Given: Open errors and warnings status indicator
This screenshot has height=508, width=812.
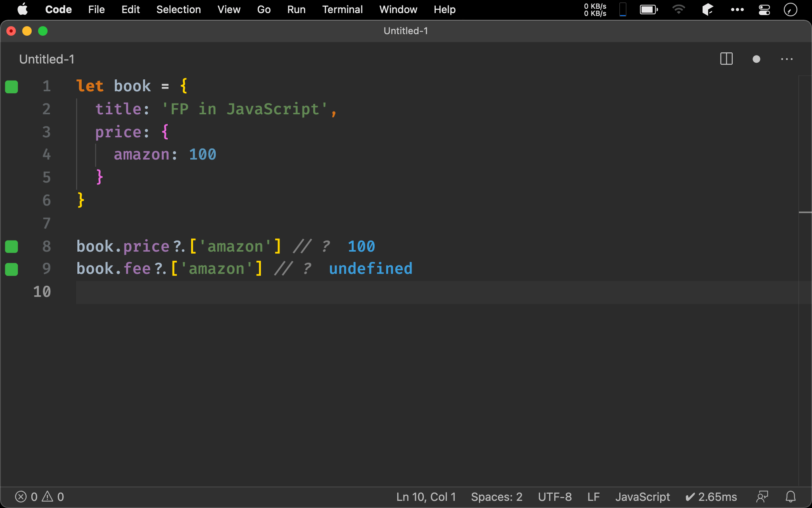Looking at the screenshot, I should [x=39, y=496].
